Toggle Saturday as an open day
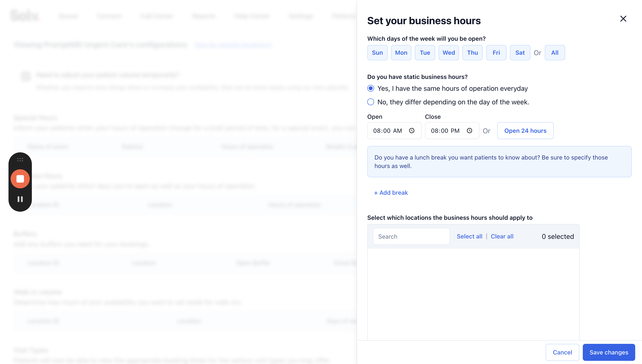The image size is (642, 364). click(520, 53)
